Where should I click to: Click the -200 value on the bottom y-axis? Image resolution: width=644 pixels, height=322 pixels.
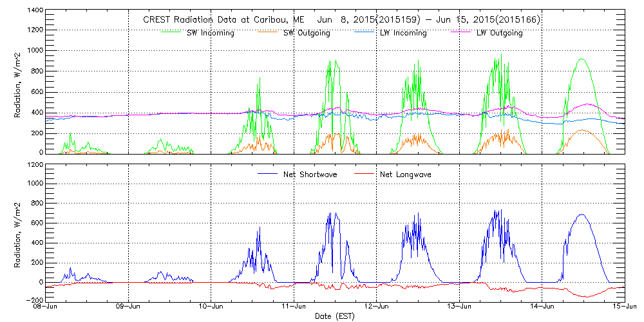tap(35, 301)
